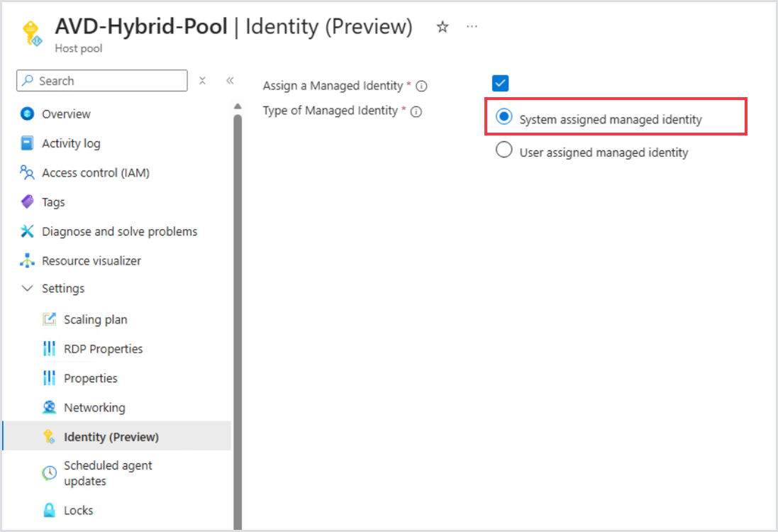The image size is (778, 532).
Task: Click info icon next to Type of Managed Identity
Action: tap(416, 111)
